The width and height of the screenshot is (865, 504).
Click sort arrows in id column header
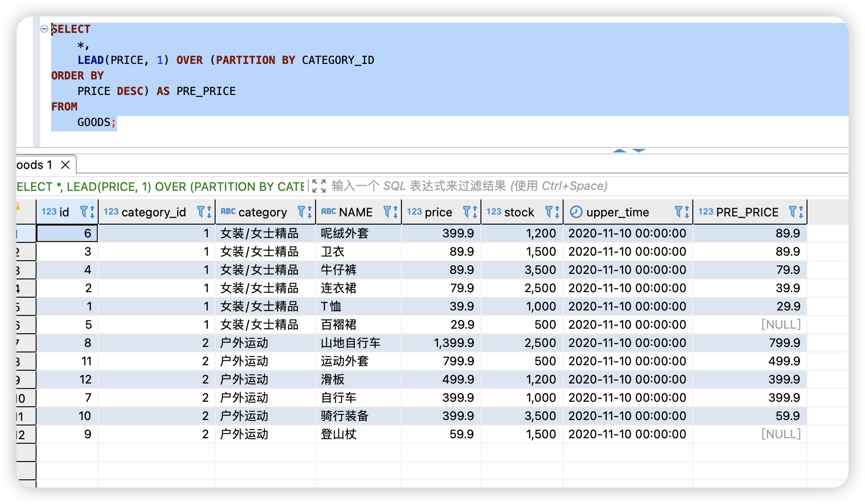tap(92, 212)
